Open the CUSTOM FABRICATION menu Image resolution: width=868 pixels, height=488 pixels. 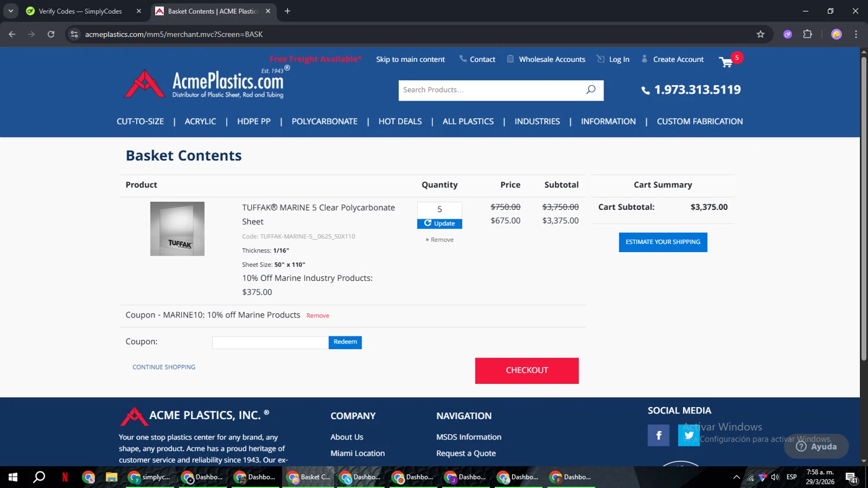click(700, 121)
